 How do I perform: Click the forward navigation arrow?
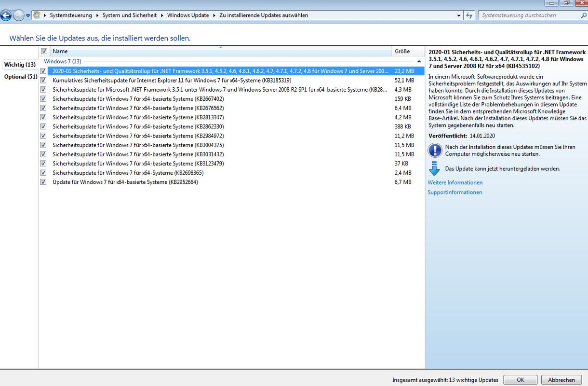(x=18, y=15)
